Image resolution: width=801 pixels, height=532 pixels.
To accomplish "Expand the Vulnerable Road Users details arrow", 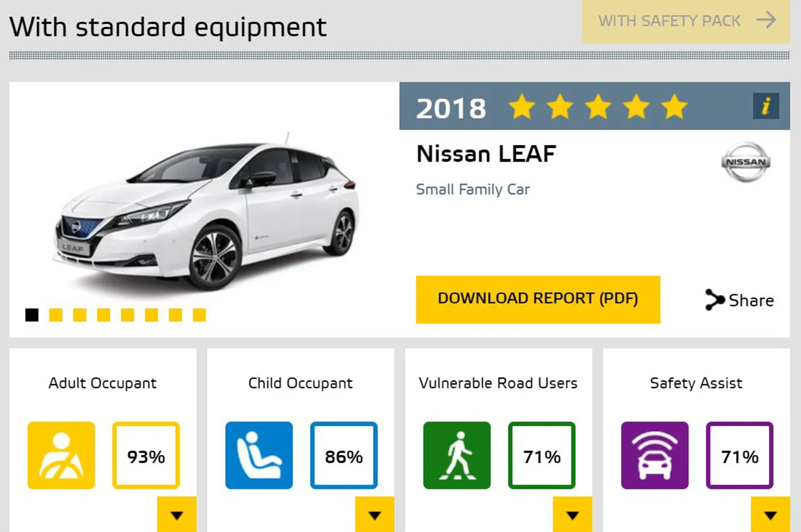I will click(x=572, y=514).
